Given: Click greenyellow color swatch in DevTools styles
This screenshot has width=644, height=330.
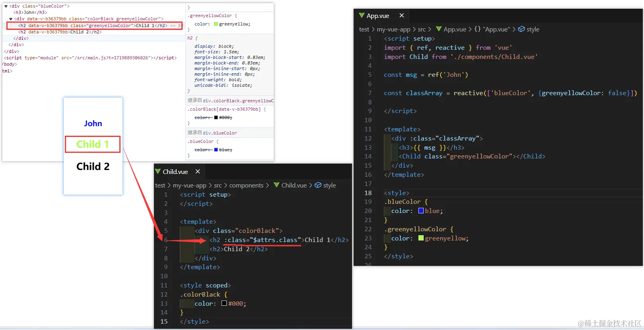Looking at the screenshot, I should click(216, 24).
